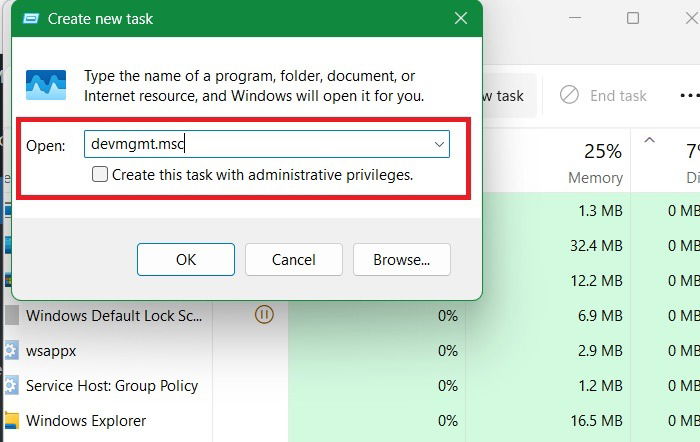
Task: Click the sort chevron above the column headers
Action: (649, 139)
